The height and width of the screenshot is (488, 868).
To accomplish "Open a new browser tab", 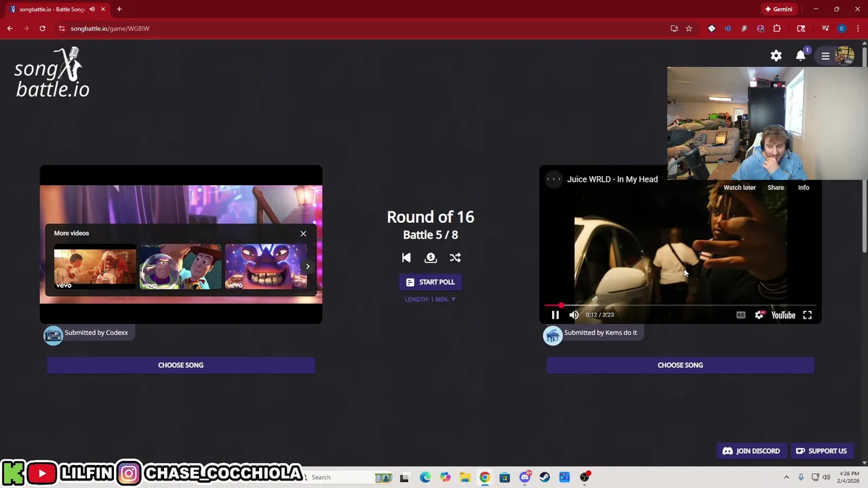I will click(x=119, y=9).
